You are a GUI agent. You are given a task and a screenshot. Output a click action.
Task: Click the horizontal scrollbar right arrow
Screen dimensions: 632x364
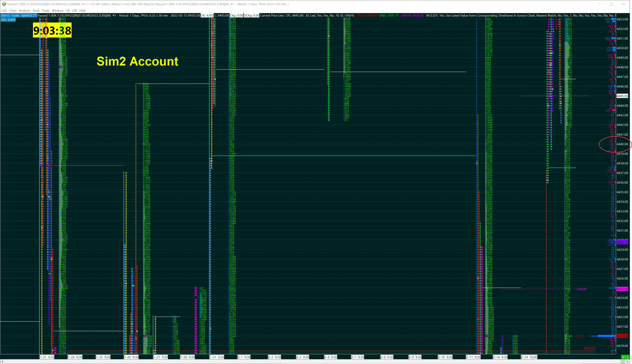[x=627, y=362]
